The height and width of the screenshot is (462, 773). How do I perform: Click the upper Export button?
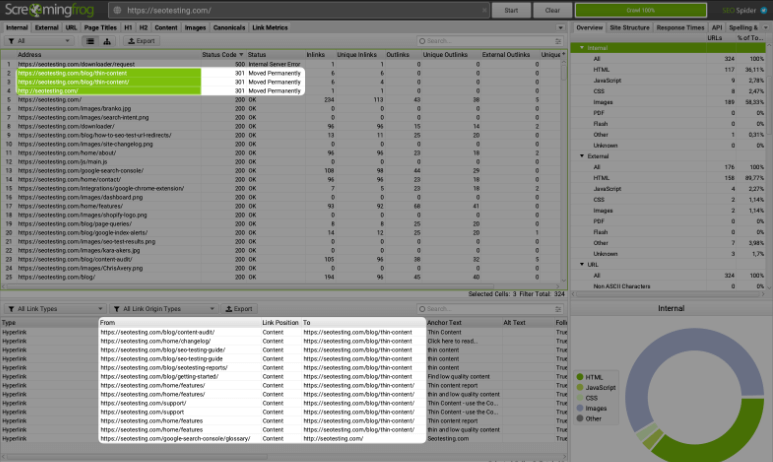coord(141,41)
